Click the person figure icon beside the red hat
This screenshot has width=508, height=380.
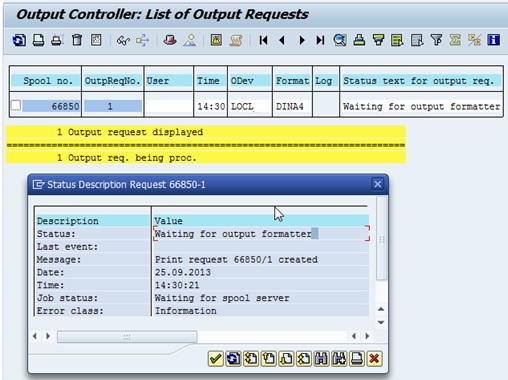(190, 40)
